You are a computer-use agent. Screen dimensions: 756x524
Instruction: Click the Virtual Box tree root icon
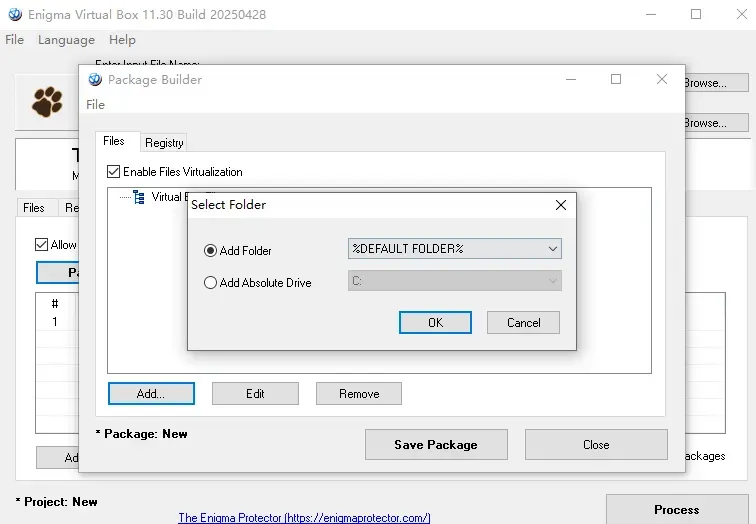click(x=139, y=197)
